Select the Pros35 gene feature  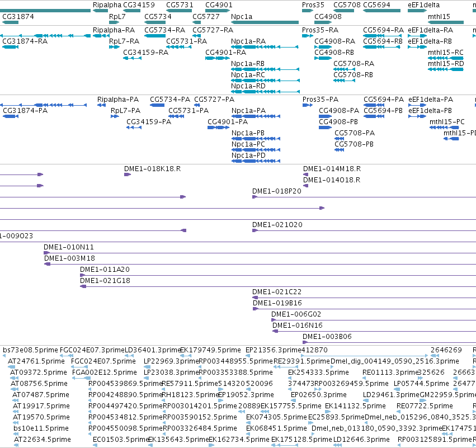tap(308, 11)
